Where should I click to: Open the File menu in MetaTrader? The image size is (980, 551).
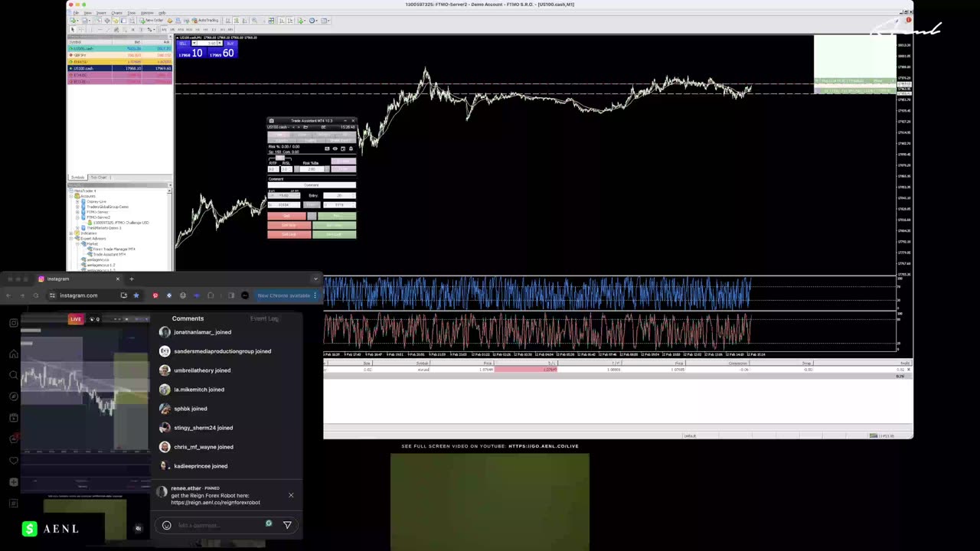tap(76, 13)
